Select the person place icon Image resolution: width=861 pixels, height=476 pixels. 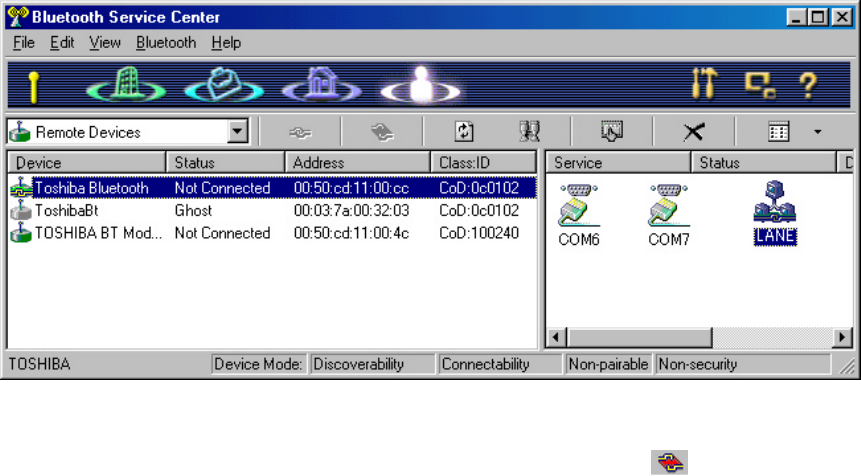tap(421, 85)
